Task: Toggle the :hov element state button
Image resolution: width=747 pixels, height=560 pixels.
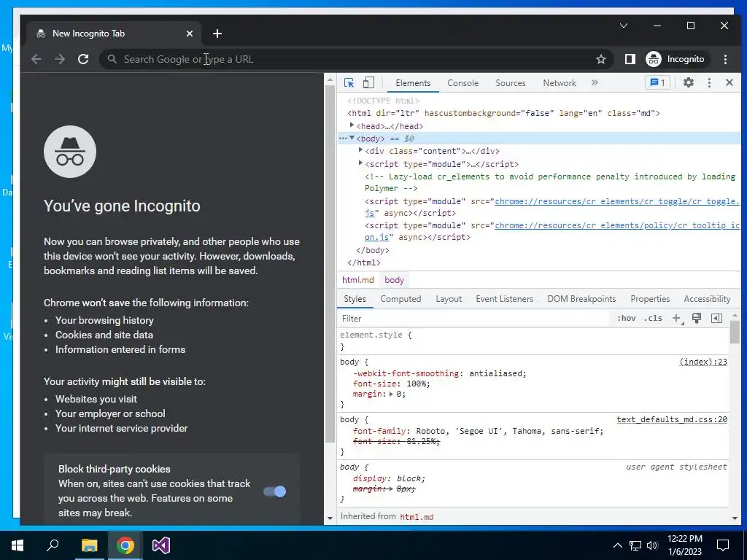Action: point(627,318)
